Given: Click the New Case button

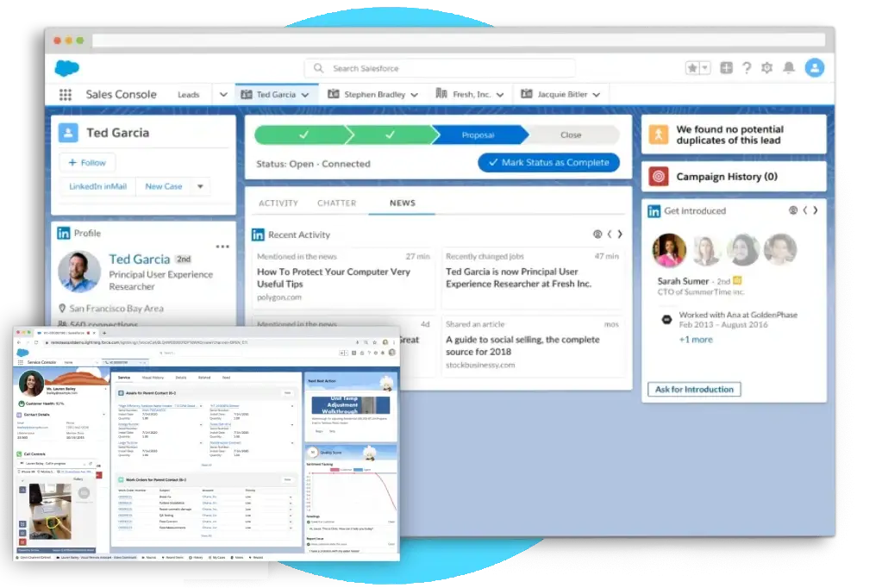Looking at the screenshot, I should (x=164, y=186).
